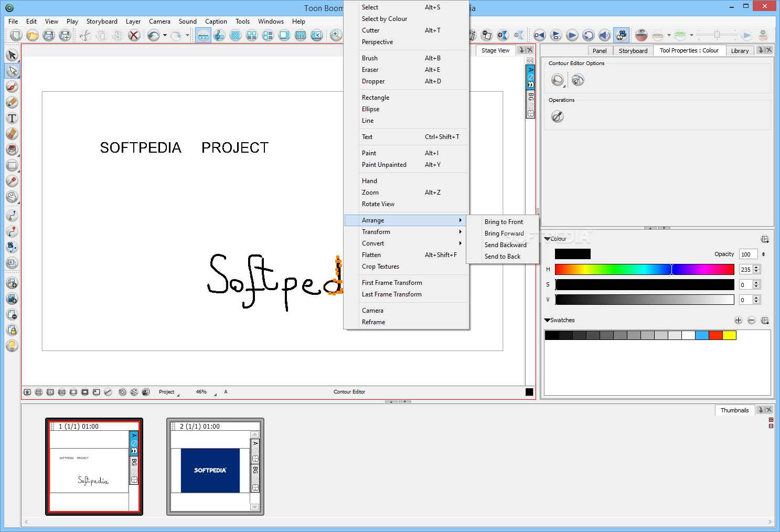Select the Pencil tool in left toolbar
This screenshot has height=532, width=780.
click(x=12, y=102)
